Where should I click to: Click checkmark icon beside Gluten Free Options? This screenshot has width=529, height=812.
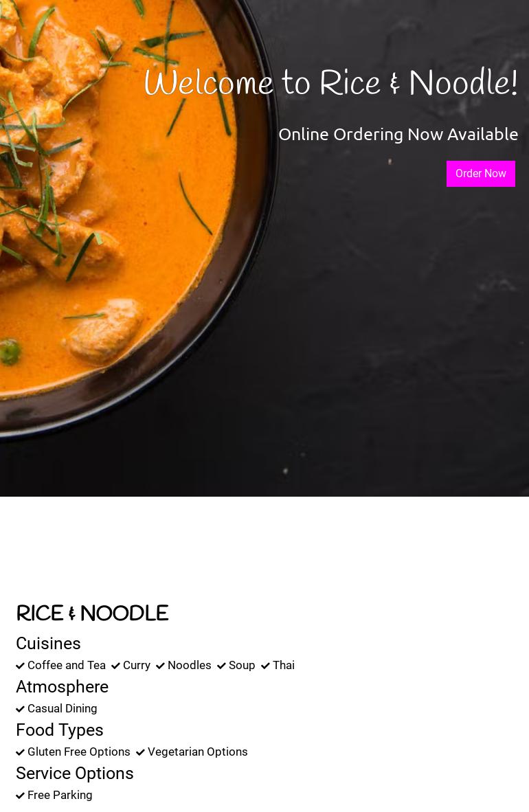20,752
